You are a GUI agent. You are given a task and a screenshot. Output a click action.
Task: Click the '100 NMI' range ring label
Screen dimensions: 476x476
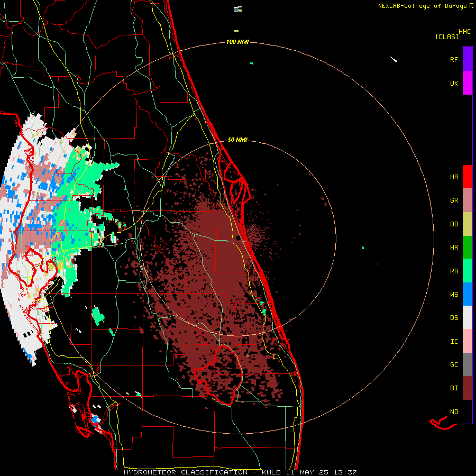pyautogui.click(x=237, y=42)
